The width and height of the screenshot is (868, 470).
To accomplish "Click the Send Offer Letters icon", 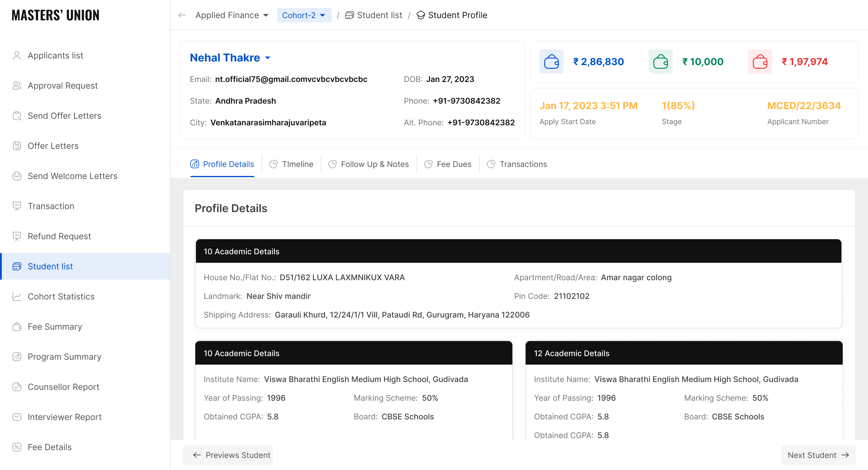I will 17,116.
